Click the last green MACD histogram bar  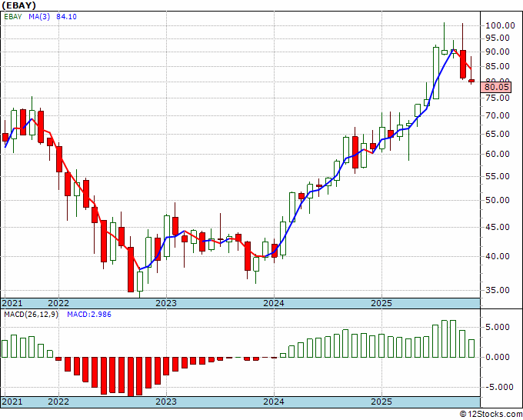[471, 348]
